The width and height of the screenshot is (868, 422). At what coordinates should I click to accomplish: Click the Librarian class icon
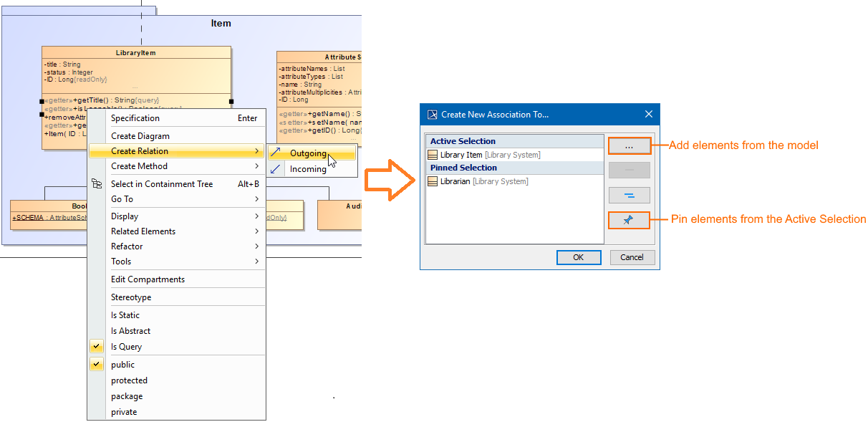click(x=433, y=181)
